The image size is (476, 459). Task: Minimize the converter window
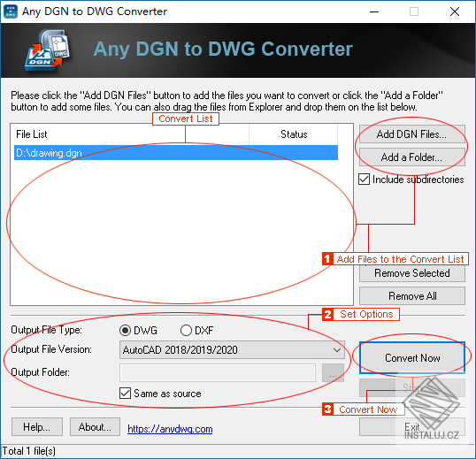(x=374, y=11)
